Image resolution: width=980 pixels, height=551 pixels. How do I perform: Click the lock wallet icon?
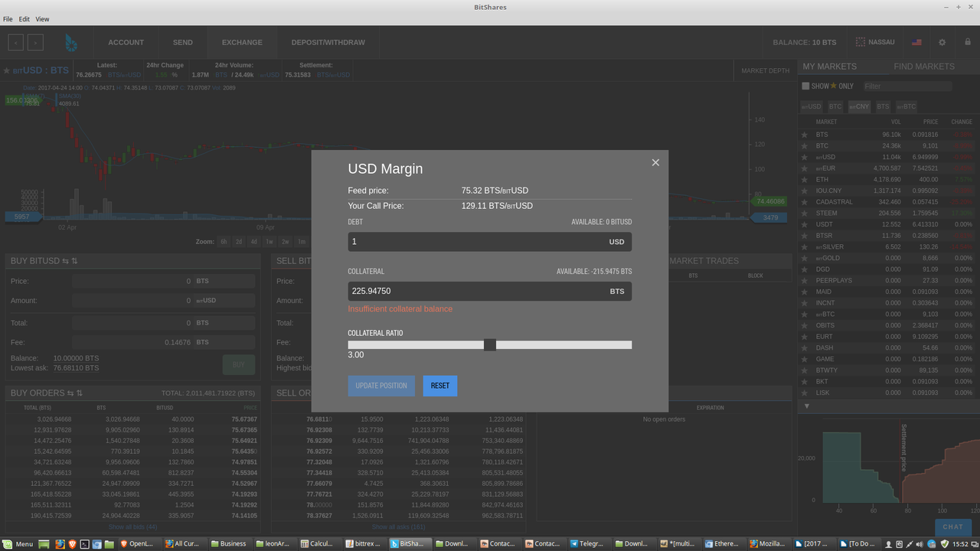[967, 43]
